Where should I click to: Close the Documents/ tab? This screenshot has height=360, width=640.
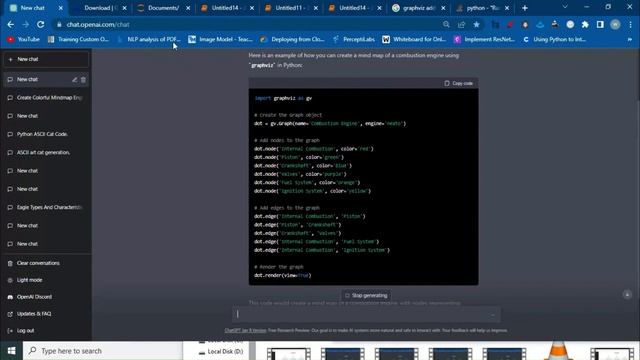click(188, 8)
